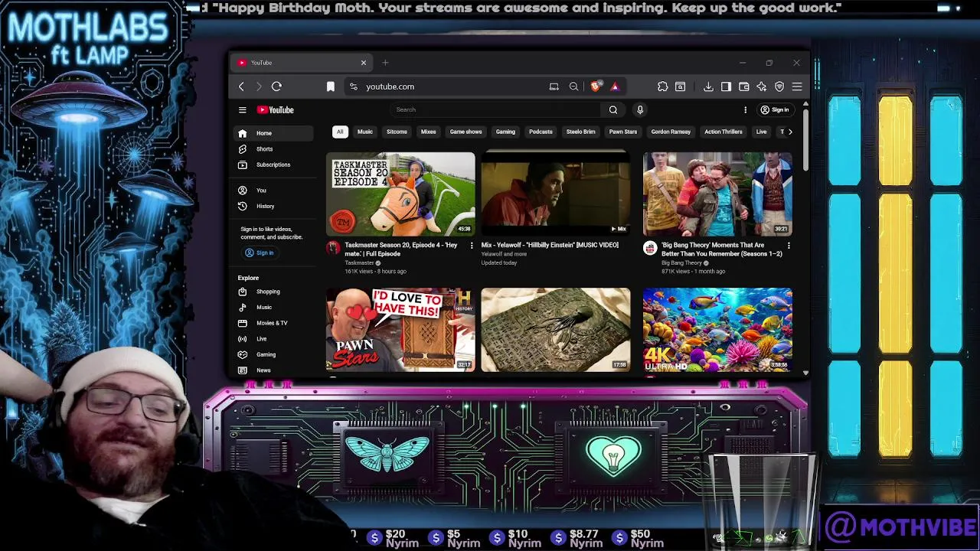Open more options for Taskmaster video
The image size is (980, 551).
(x=472, y=246)
